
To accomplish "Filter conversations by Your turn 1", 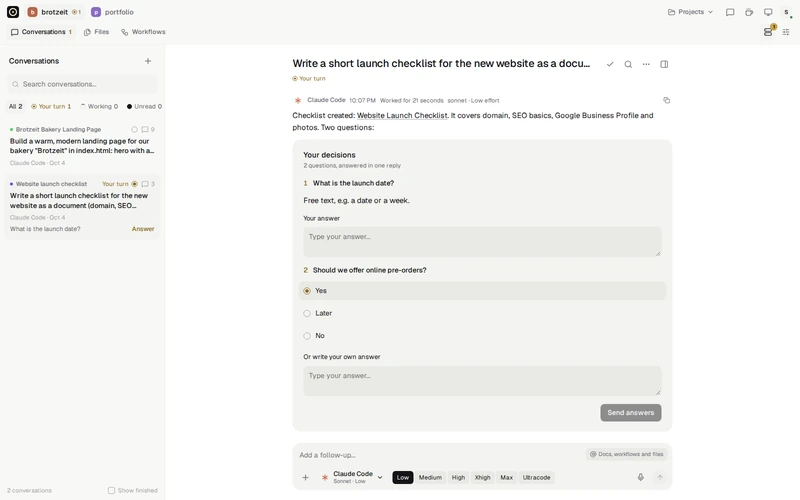I will click(x=51, y=107).
